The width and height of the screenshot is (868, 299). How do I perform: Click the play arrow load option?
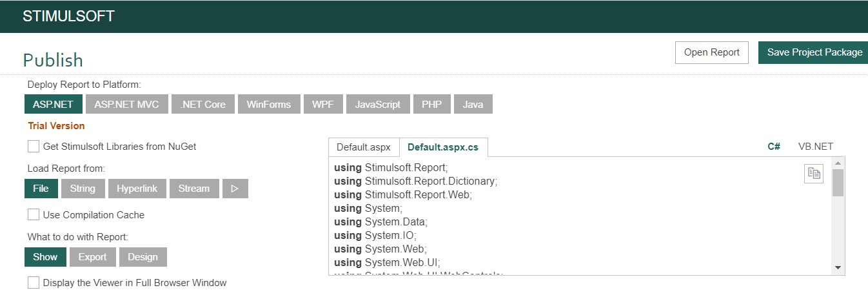235,189
